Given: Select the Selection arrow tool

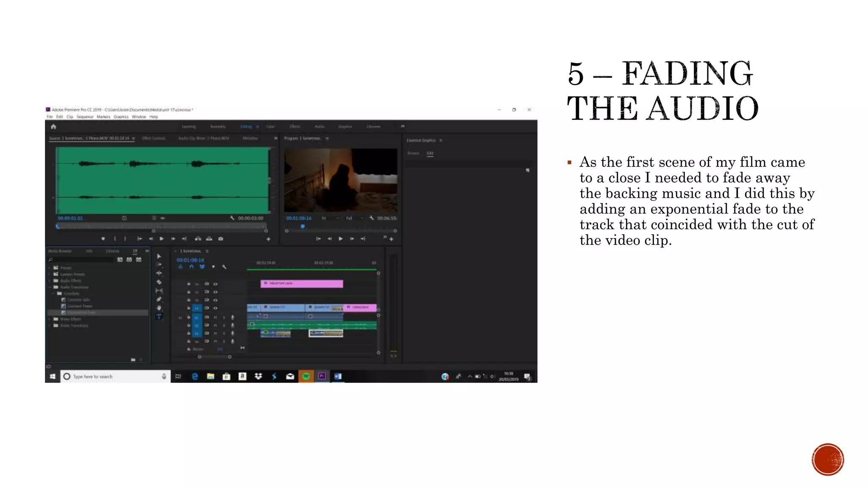Looking at the screenshot, I should pyautogui.click(x=159, y=256).
